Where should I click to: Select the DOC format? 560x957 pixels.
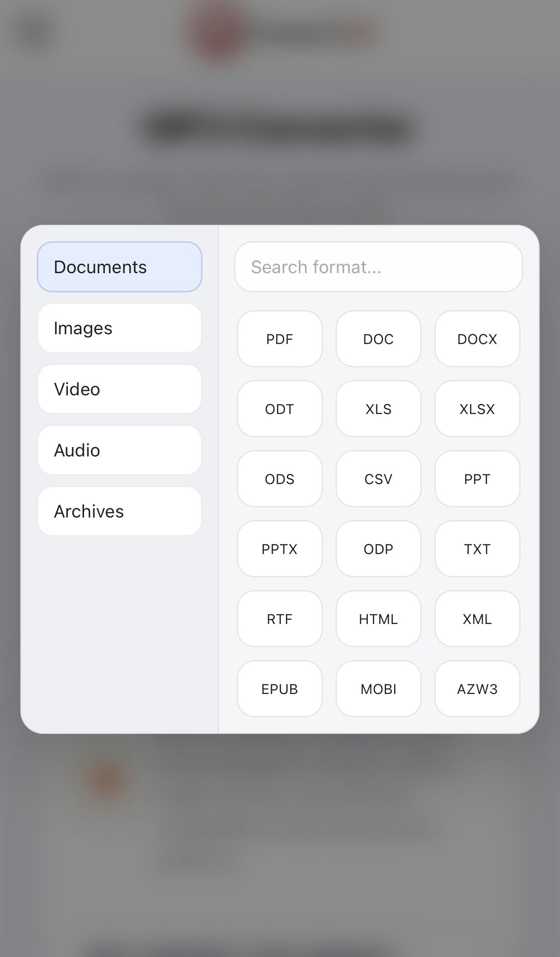pos(378,339)
